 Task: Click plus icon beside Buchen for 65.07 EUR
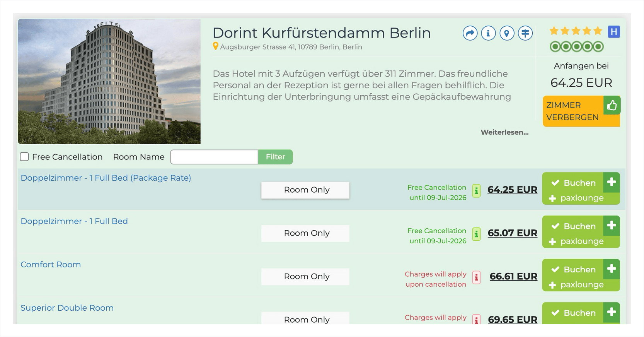pos(612,226)
